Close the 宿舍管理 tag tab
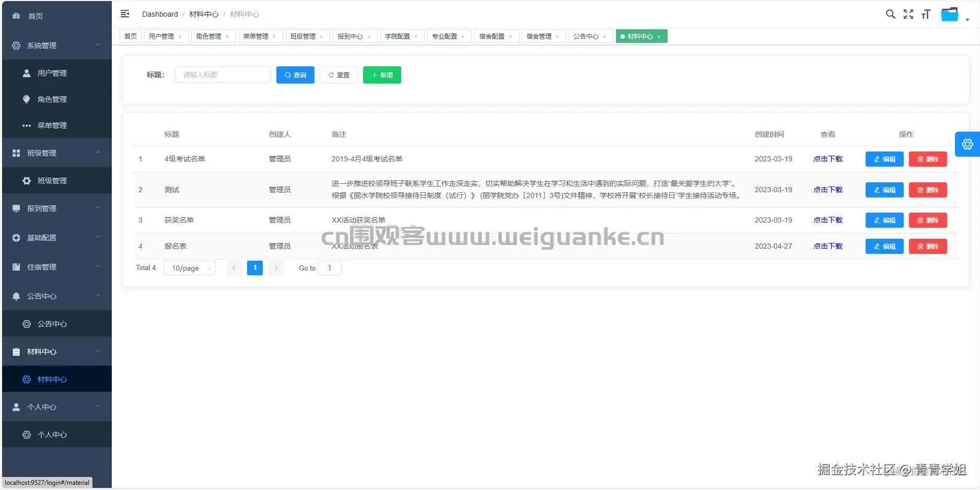This screenshot has height=490, width=980. (x=557, y=37)
